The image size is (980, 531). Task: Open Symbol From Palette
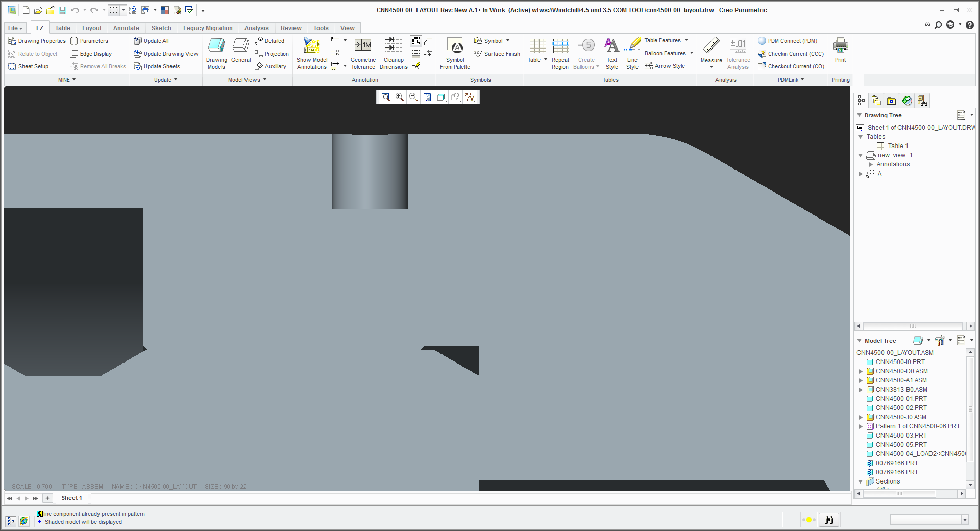point(455,53)
